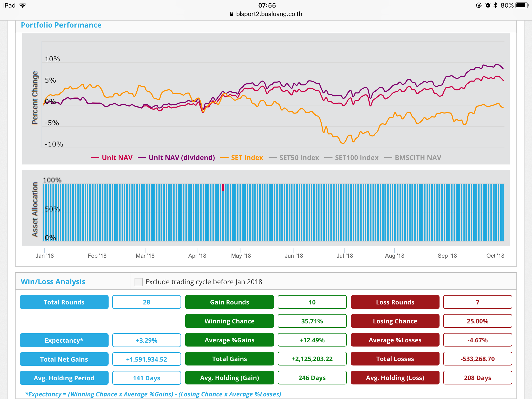Open the Win/Loss Analysis tab header
The height and width of the screenshot is (399, 532).
point(53,282)
